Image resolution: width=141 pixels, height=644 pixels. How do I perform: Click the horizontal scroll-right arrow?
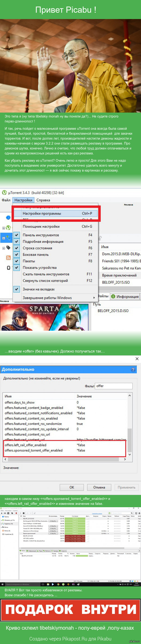point(125,459)
